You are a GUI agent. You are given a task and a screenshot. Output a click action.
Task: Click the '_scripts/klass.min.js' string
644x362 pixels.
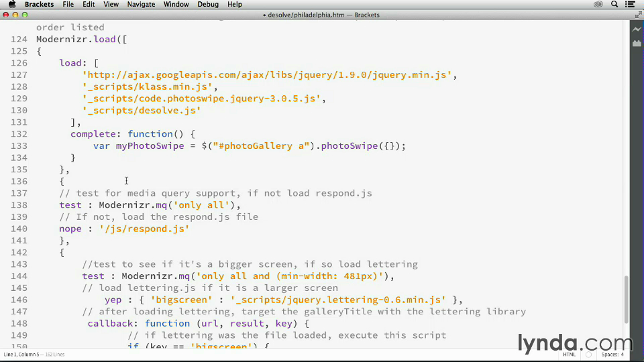(147, 87)
